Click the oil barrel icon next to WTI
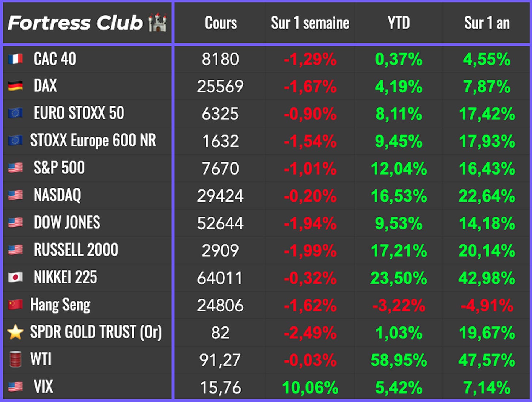Screen dimensions: 532x402 point(15,359)
